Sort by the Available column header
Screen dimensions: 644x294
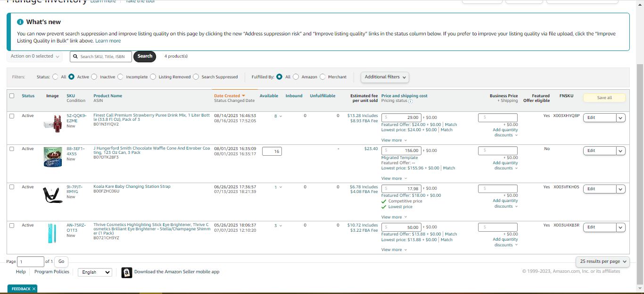click(269, 96)
